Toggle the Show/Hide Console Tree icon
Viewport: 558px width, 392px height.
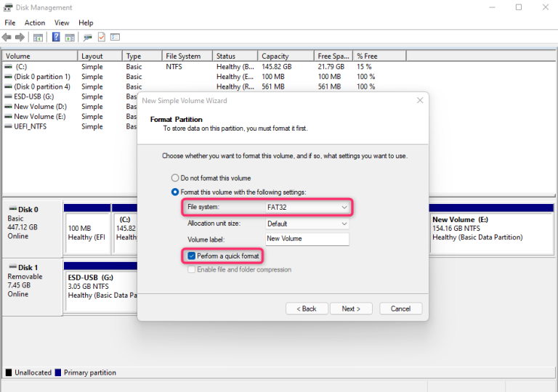tap(38, 37)
